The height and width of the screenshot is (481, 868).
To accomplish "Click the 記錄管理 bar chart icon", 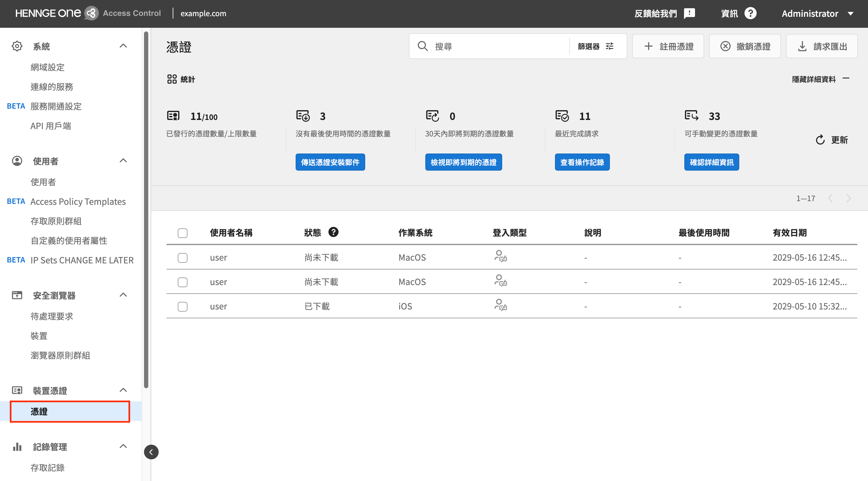I will click(17, 447).
